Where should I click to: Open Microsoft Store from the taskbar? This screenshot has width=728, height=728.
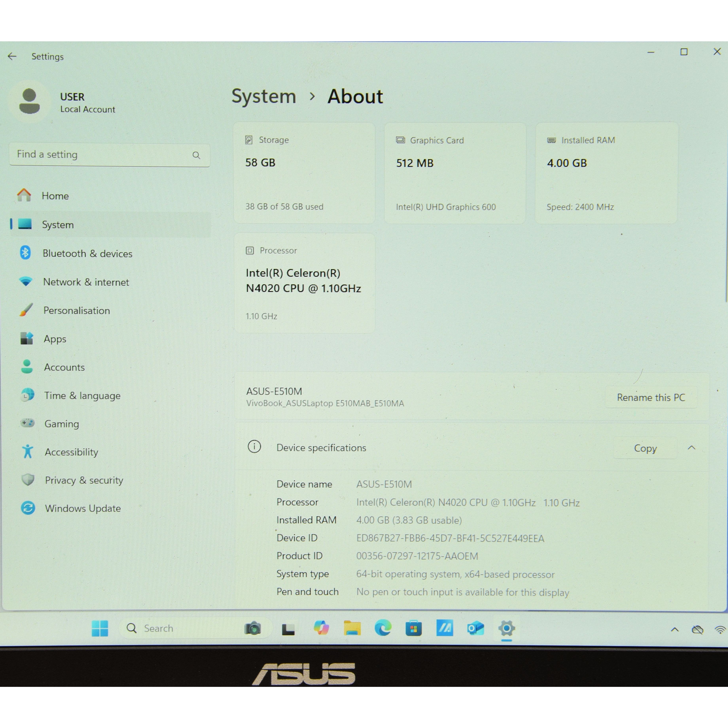tap(414, 628)
